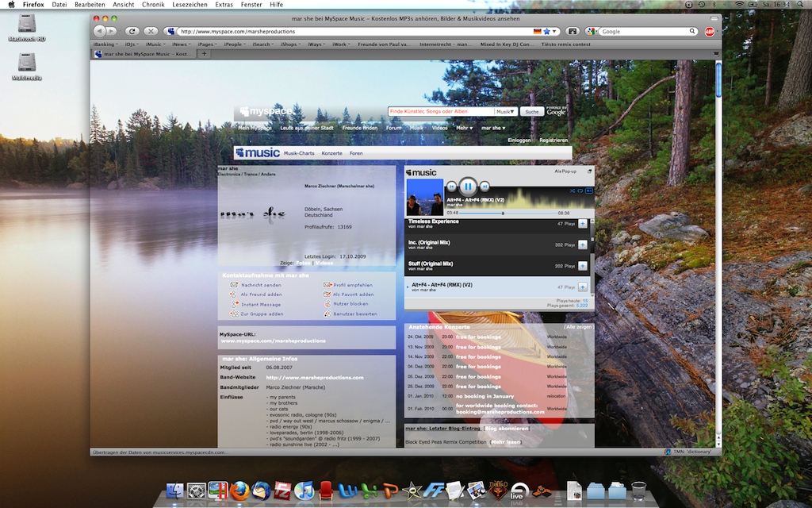Bookmark this page with the star icon
Viewport: 812px width, 508px height.
click(x=547, y=32)
